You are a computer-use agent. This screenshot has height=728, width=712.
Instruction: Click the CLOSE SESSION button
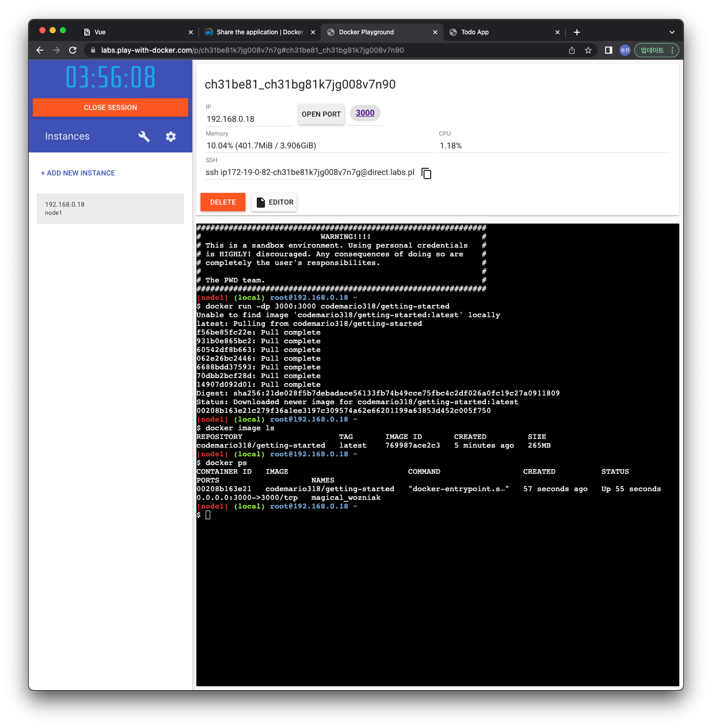[110, 107]
